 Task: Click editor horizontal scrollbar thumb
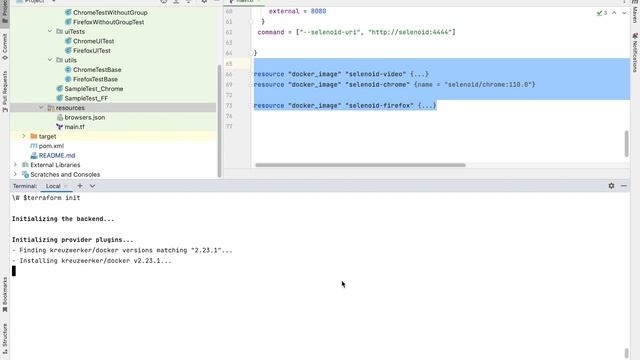point(360,165)
